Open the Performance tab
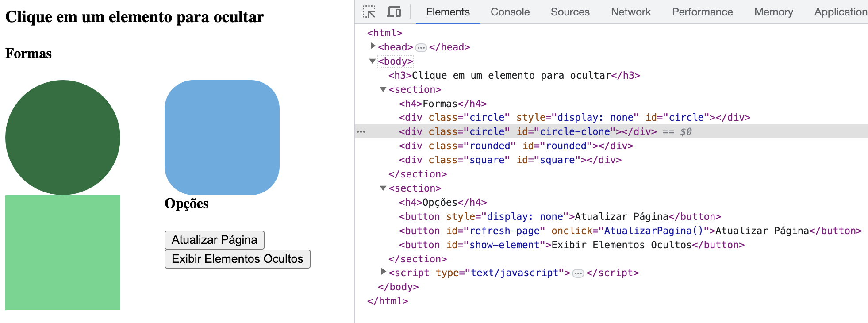868x323 pixels. (x=703, y=12)
